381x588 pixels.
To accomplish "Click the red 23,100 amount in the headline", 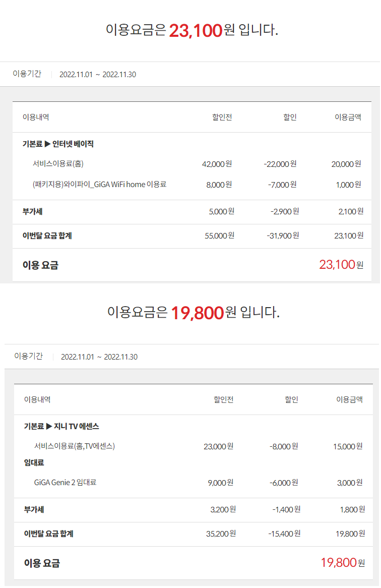I will click(x=196, y=30).
